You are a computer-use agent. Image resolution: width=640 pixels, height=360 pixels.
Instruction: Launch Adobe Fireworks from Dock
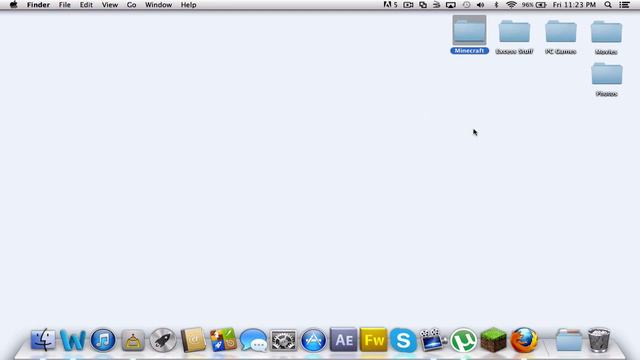[x=373, y=340]
